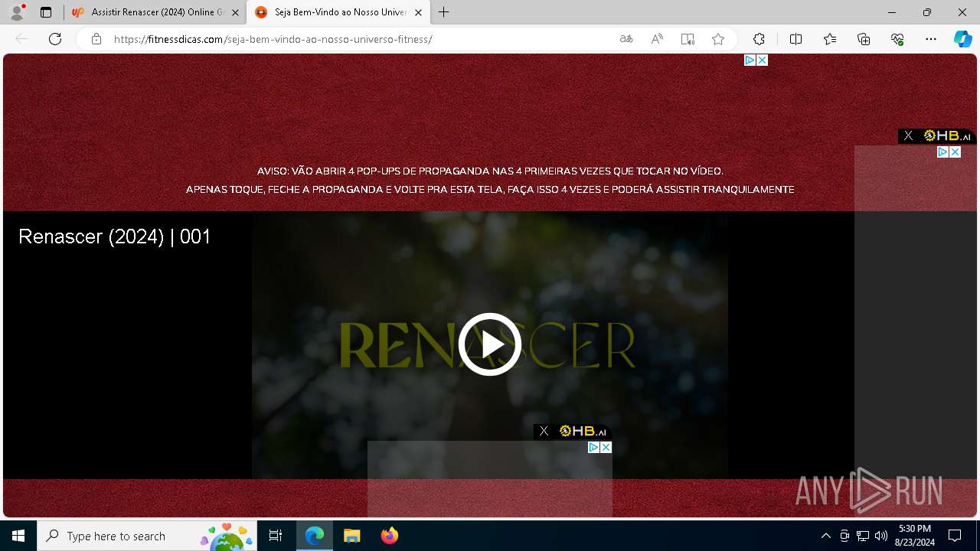This screenshot has height=551, width=980.
Task: Add this page to favorites
Action: [x=718, y=39]
